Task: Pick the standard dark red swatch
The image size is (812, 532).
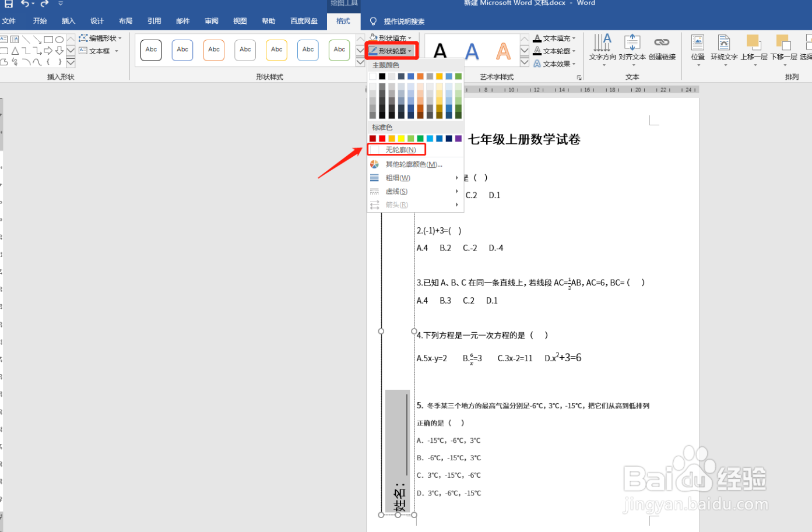Action: (x=372, y=139)
